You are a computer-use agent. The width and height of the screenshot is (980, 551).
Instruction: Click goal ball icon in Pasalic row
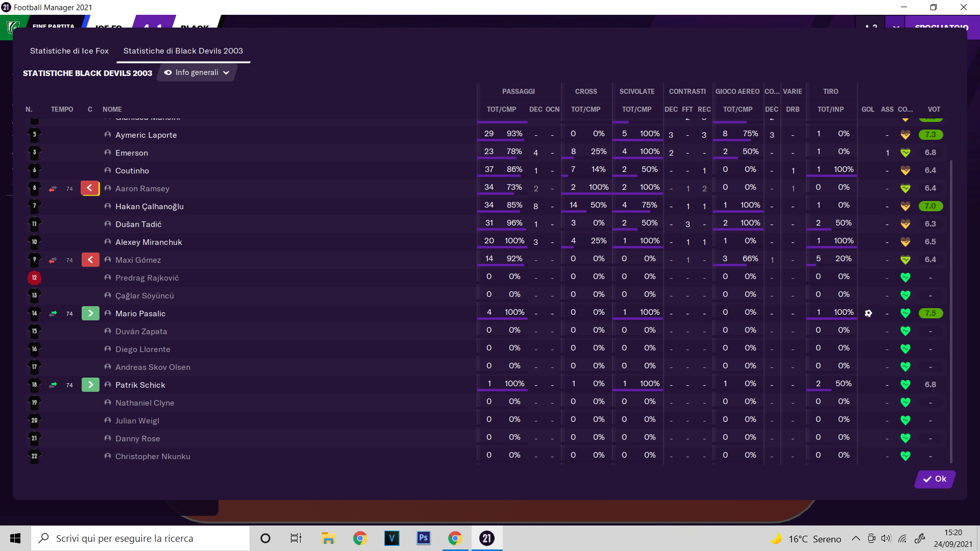click(x=868, y=313)
